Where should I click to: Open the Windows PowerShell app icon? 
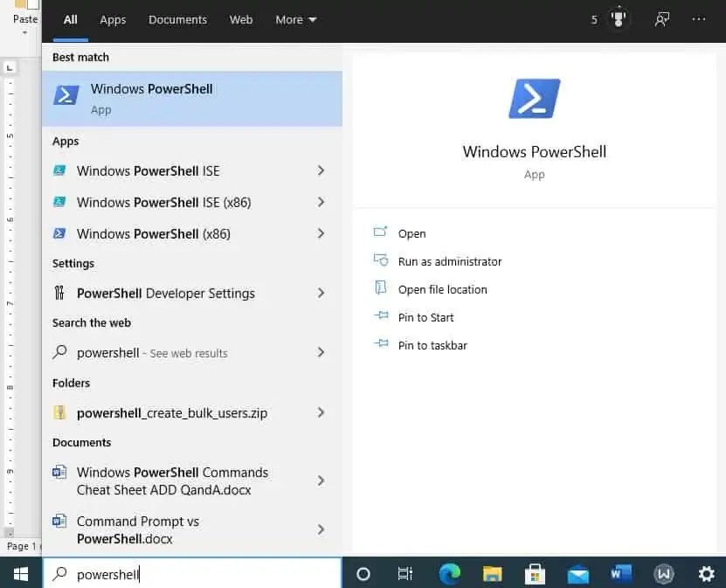click(66, 94)
